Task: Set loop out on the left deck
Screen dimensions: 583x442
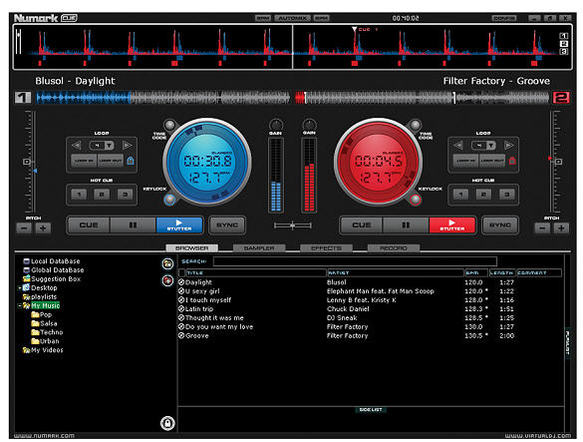Action: click(x=110, y=161)
